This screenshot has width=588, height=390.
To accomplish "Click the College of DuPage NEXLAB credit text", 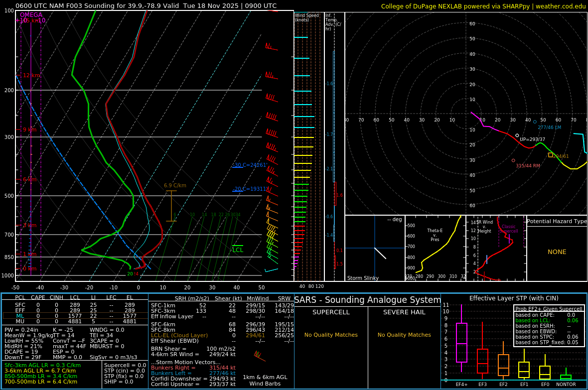I will (x=483, y=6).
